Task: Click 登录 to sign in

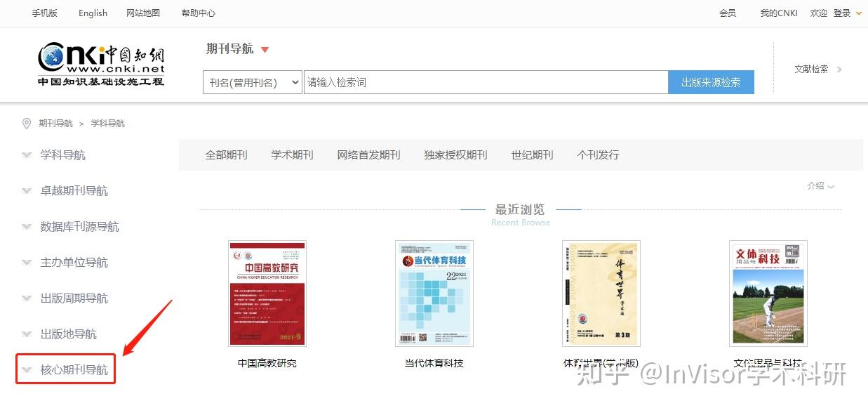Action: [841, 13]
